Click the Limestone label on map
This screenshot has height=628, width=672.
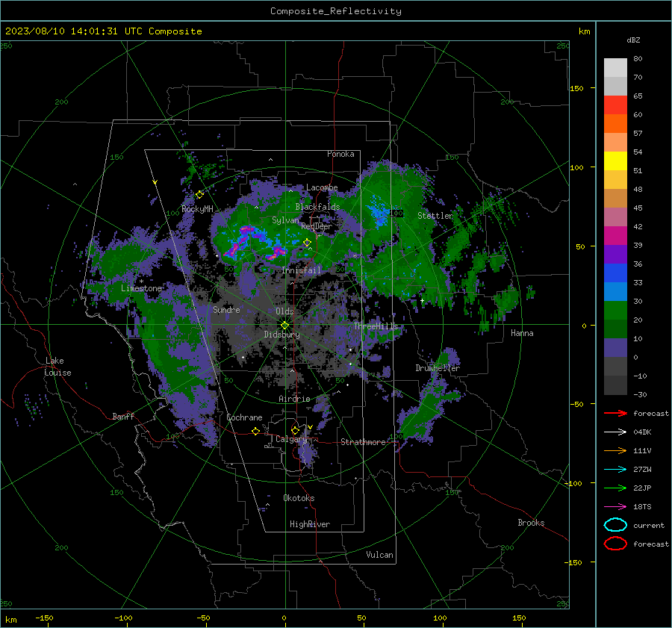coord(141,288)
